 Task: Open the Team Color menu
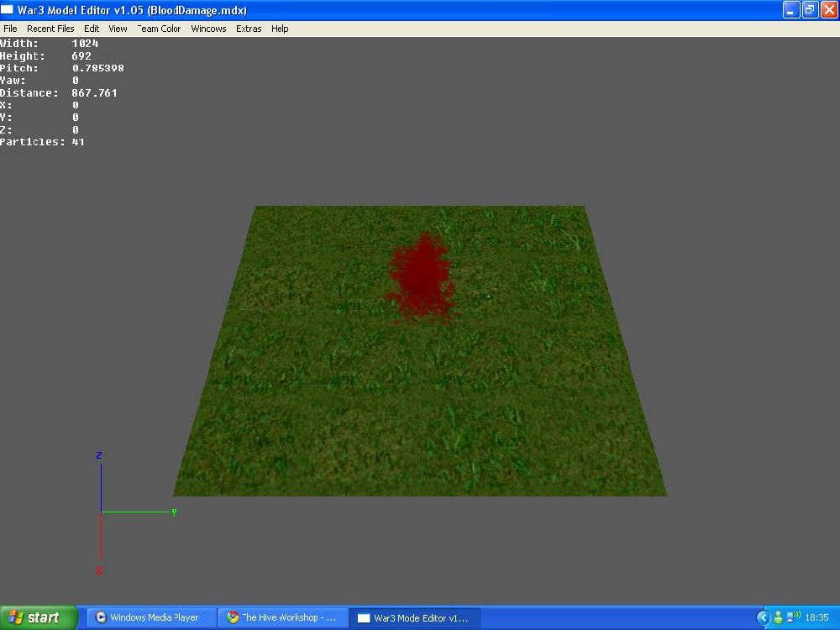pos(159,29)
